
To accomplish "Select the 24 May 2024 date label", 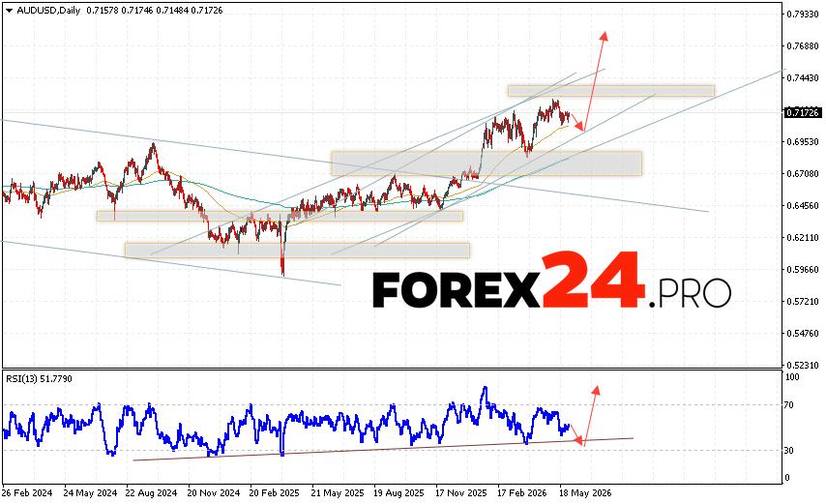I will pos(90,493).
